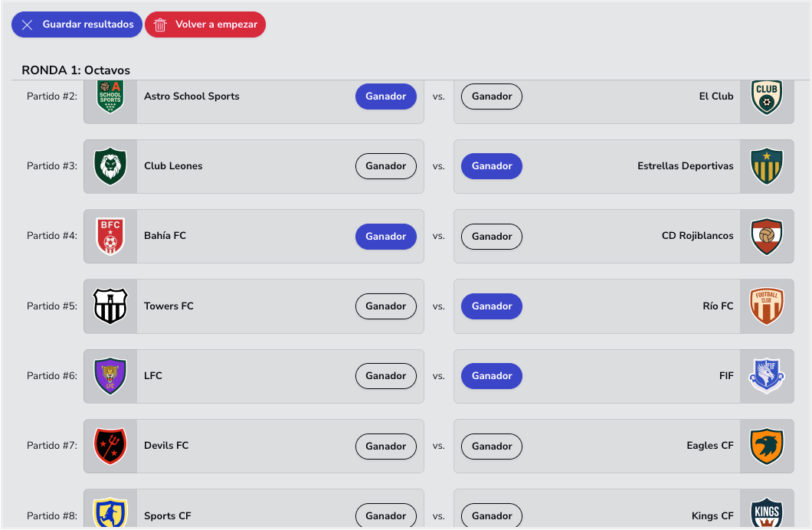Screen dimensions: 812x530
Task: Click the CD Rojiblancos ball crest
Action: click(767, 236)
